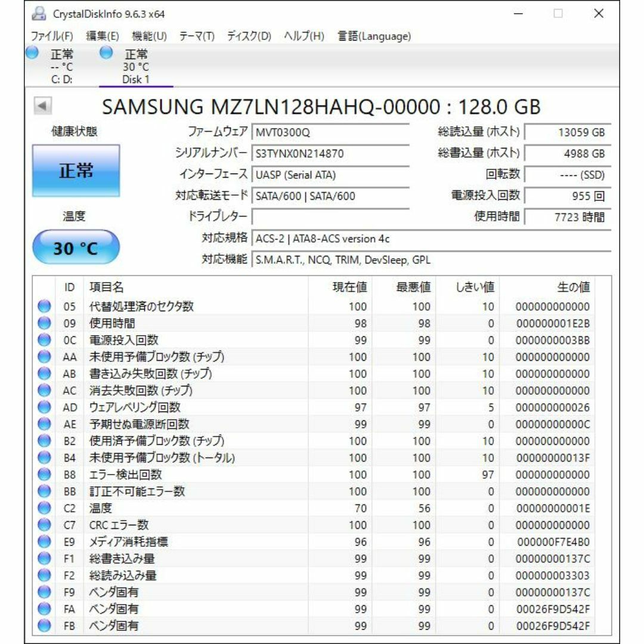
Task: Click status orb of row AC 消去失敗回数
Action: click(44, 391)
